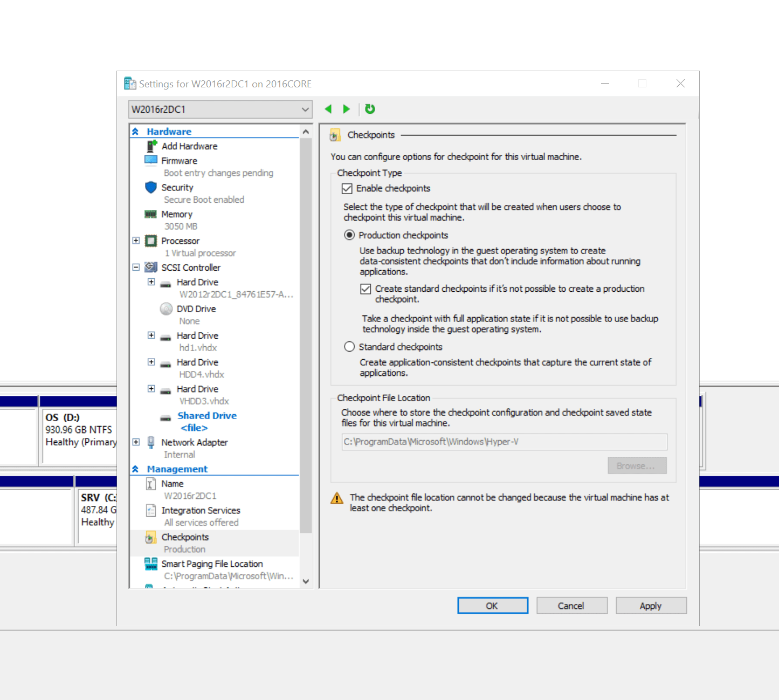Select the Add Hardware icon
779x700 pixels.
[151, 146]
